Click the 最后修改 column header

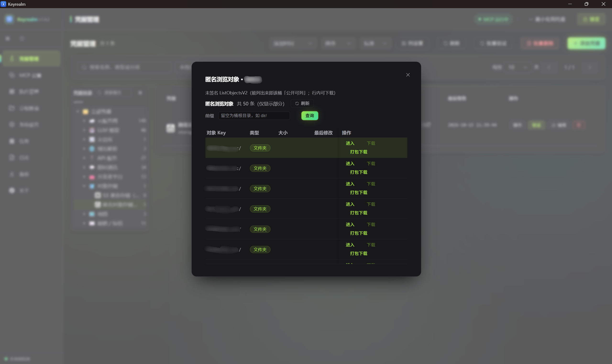coord(323,133)
